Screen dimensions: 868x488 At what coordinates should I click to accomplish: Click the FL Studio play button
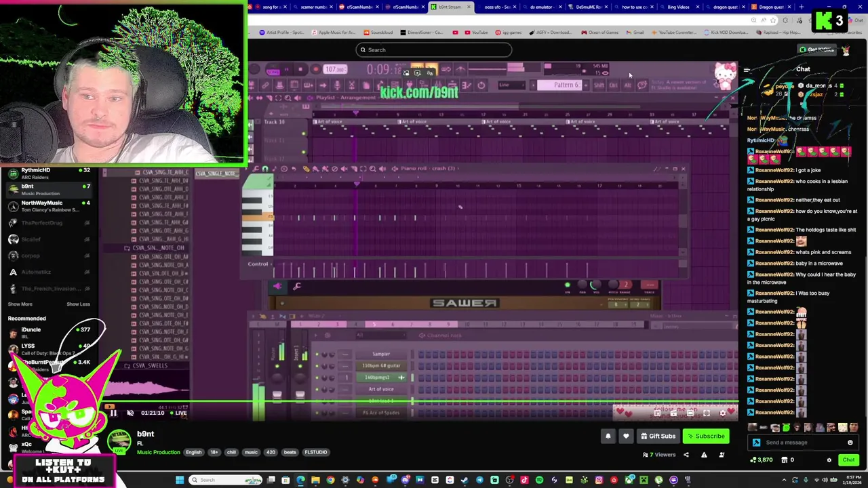[x=286, y=69]
